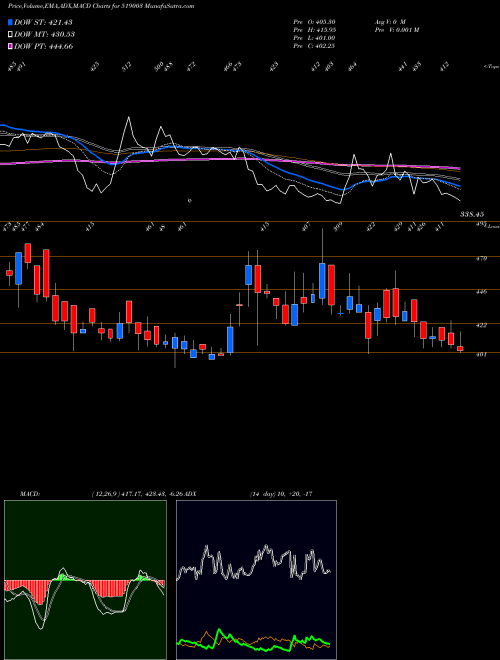The image size is (500, 660).
Task: Click the 'Pre O: 405.30' value
Action: [x=314, y=22]
